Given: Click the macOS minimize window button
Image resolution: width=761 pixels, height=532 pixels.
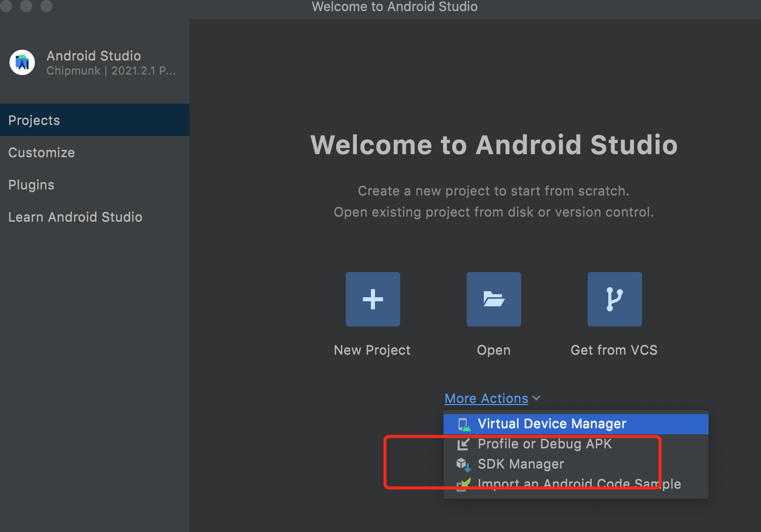Looking at the screenshot, I should click(26, 6).
